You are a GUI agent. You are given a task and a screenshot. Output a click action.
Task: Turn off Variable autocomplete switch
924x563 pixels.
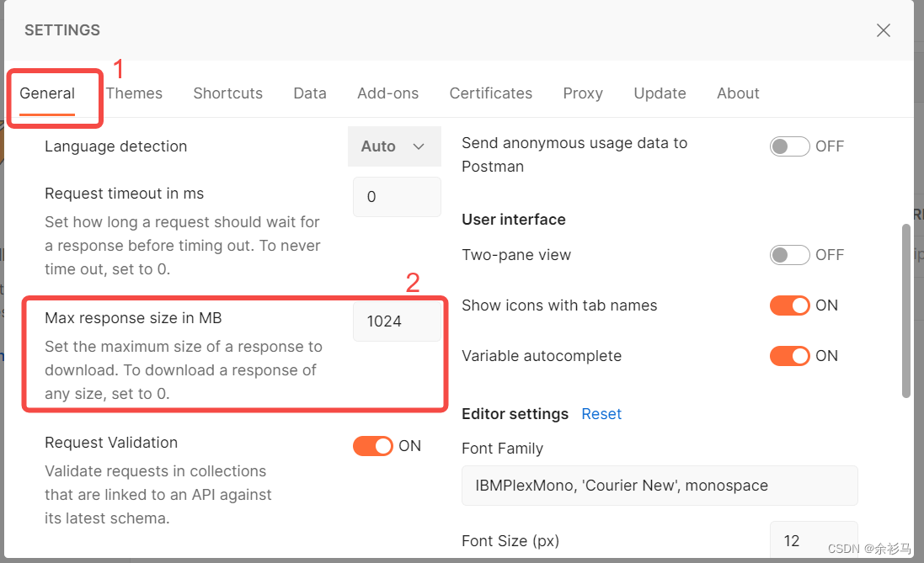point(789,356)
